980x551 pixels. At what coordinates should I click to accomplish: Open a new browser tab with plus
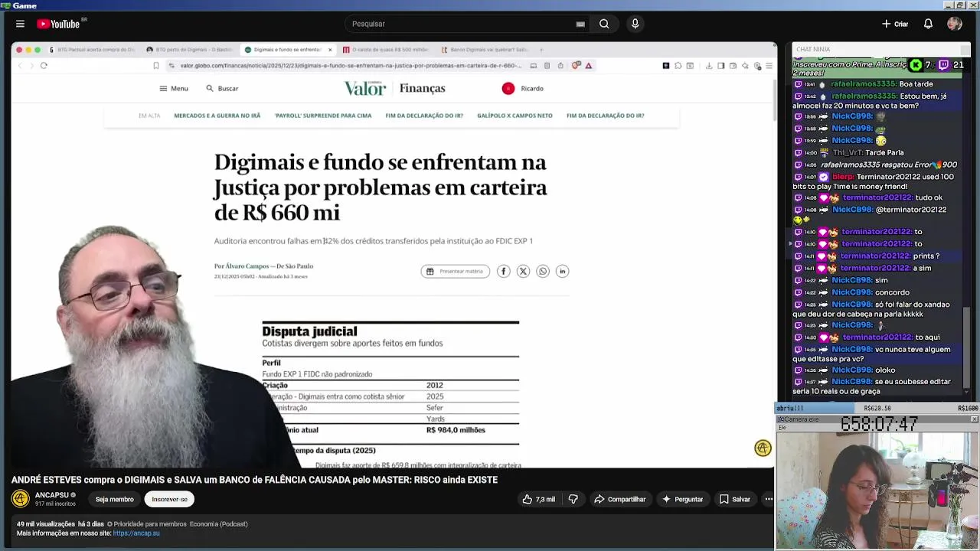click(x=541, y=50)
